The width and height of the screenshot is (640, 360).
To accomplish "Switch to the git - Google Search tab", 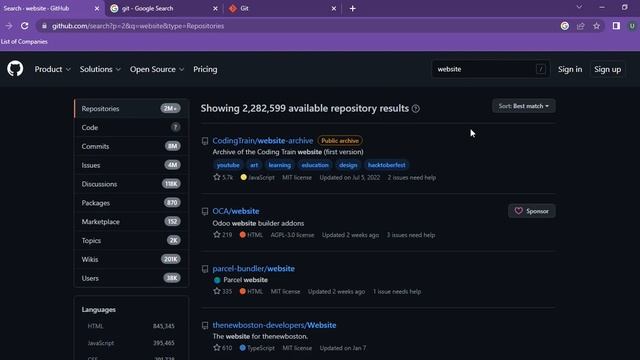I will point(163,8).
